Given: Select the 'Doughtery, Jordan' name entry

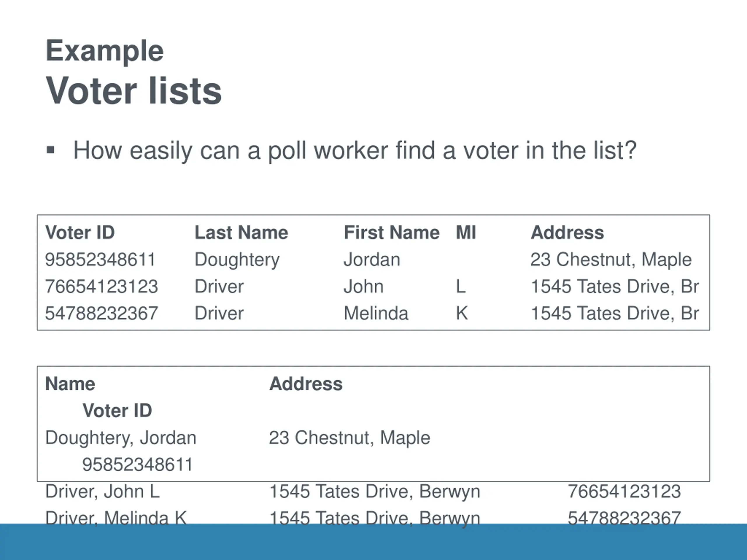Looking at the screenshot, I should coord(121,438).
